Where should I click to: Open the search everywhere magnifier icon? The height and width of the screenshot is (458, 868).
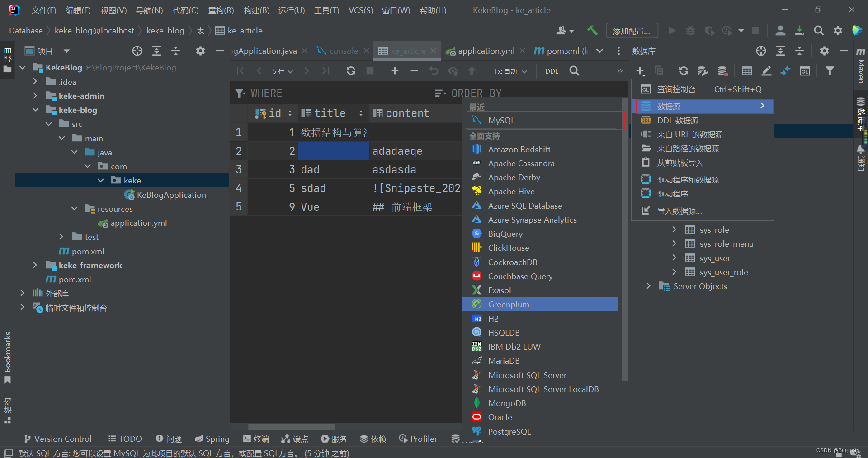pyautogui.click(x=819, y=30)
